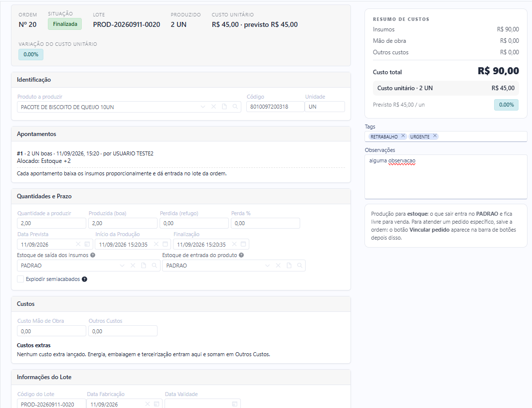Toggle Explodir semiacabados checkbox
This screenshot has width=532, height=408.
(21, 279)
